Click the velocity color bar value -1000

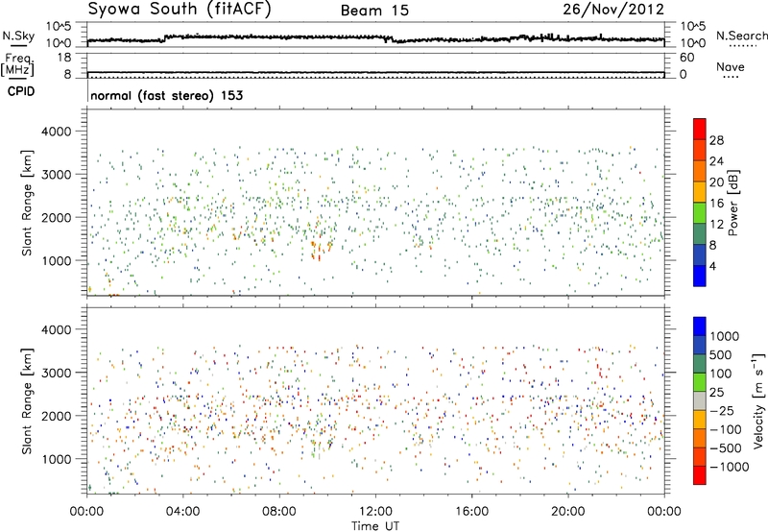729,467
